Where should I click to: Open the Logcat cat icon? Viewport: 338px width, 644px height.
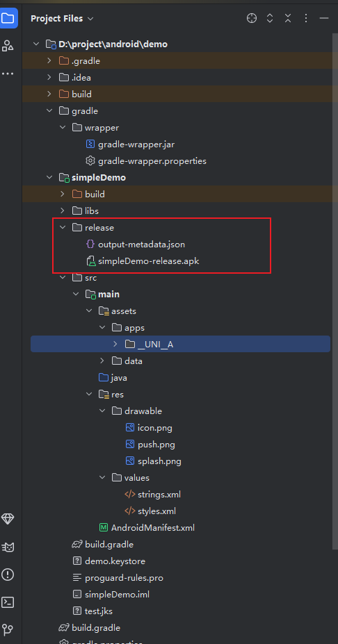point(8,547)
